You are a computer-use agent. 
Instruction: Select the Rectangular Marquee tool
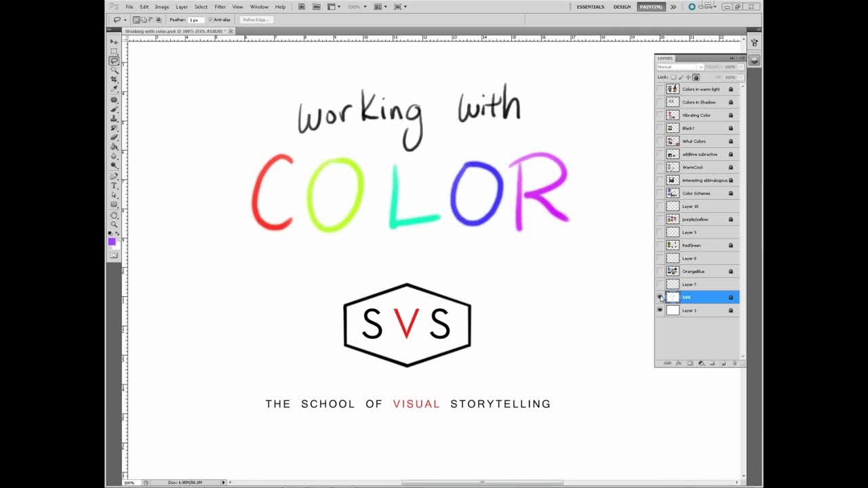(114, 52)
